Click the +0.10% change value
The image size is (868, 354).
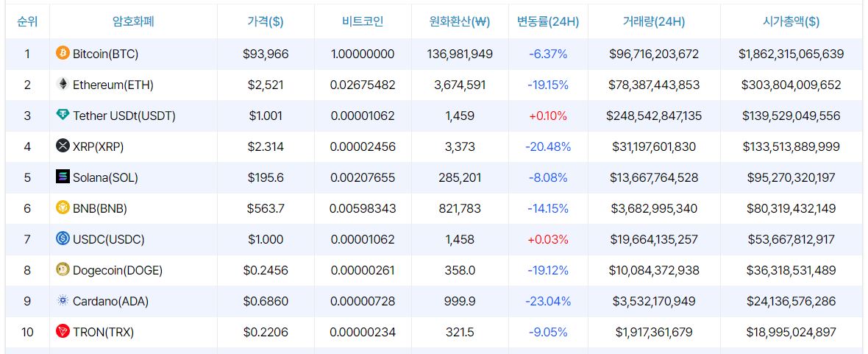(548, 116)
